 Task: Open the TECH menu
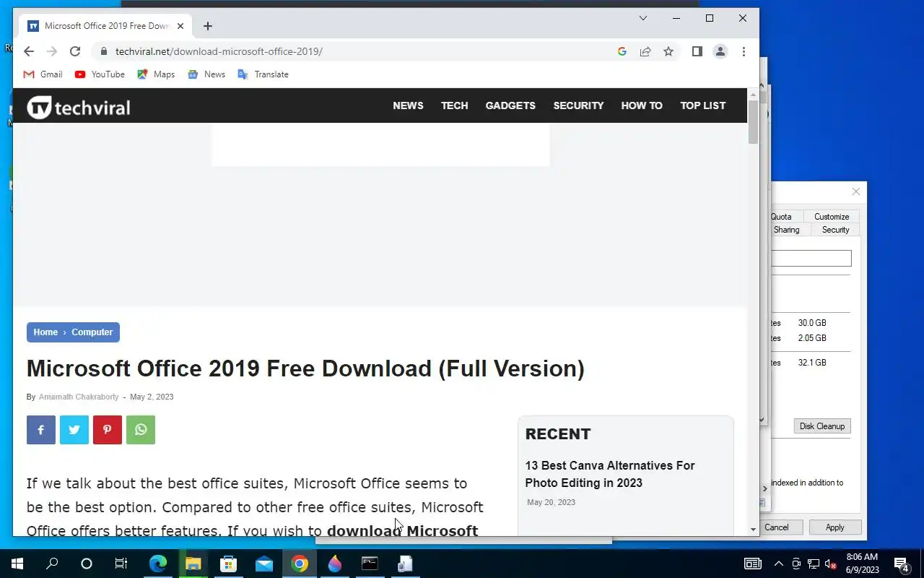[x=455, y=105]
